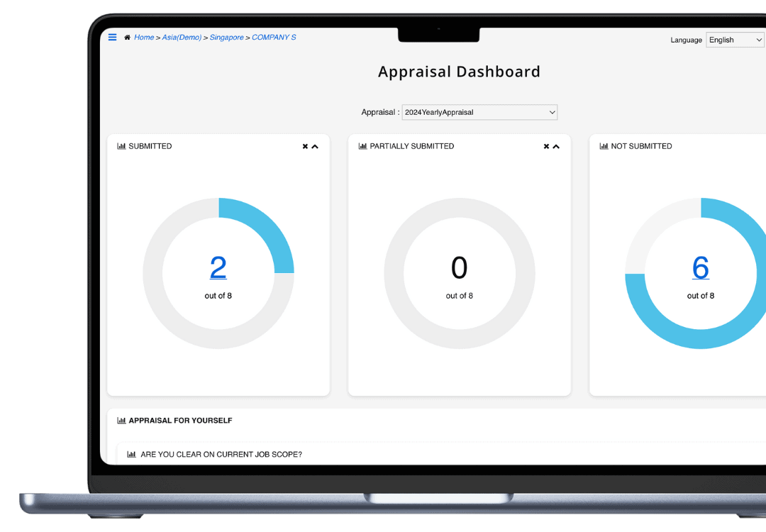Viewport: 766px width, 532px height.
Task: Open COMPANY S breadcrumb link
Action: 274,38
